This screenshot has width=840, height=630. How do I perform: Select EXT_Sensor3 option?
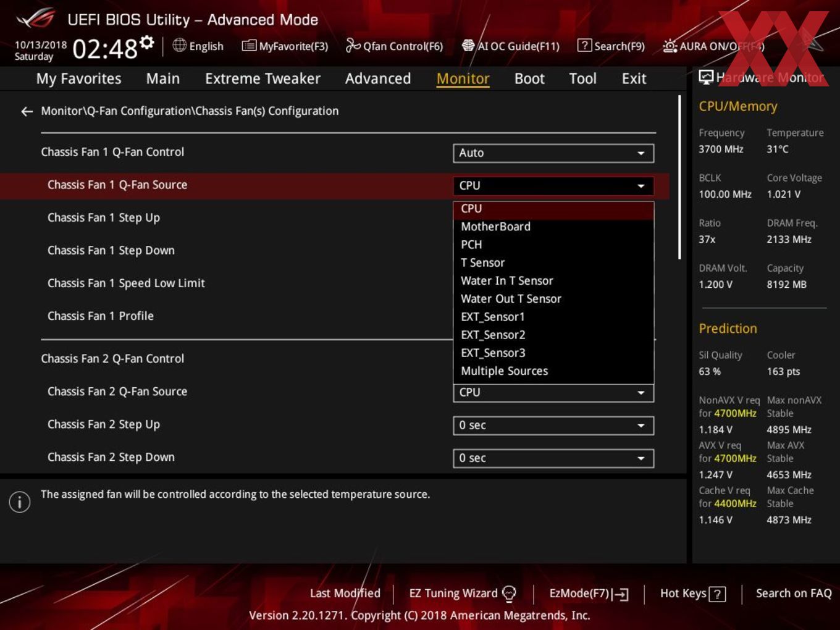tap(553, 353)
